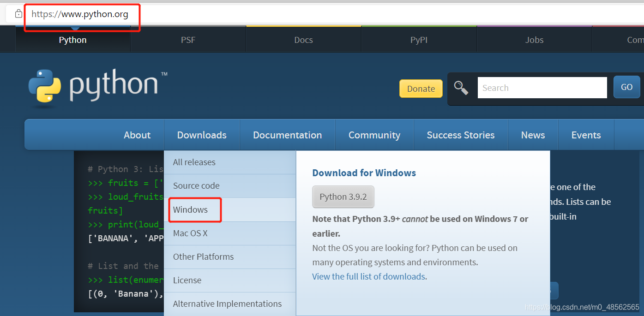Click the lock icon in address bar
Screen dimensions: 644x316
pos(18,14)
